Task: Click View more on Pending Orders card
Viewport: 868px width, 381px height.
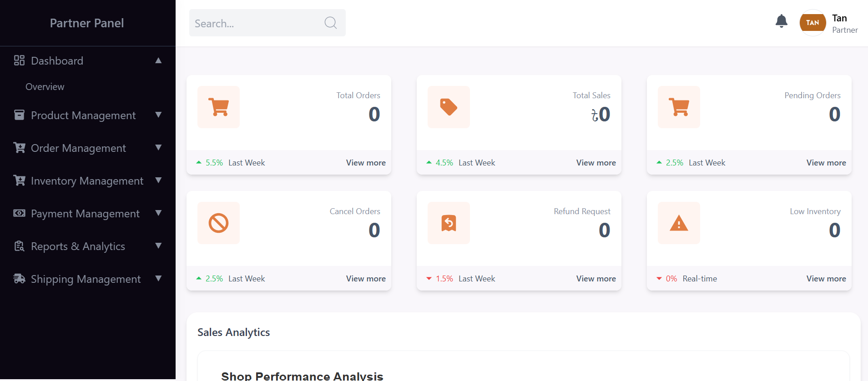Action: (x=826, y=163)
